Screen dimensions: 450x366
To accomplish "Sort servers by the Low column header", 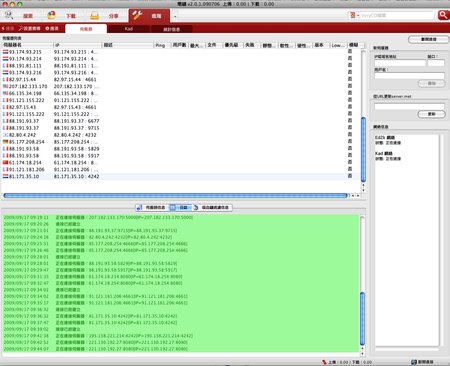I will pyautogui.click(x=338, y=45).
